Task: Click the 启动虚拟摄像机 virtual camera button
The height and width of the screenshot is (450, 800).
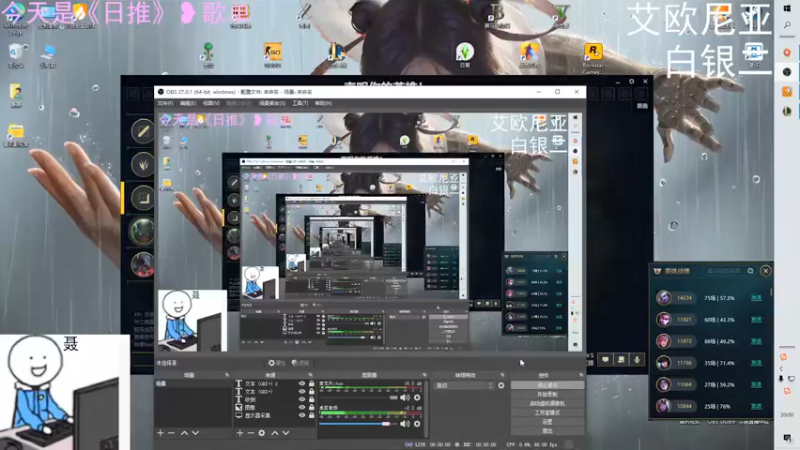Action: 547,404
